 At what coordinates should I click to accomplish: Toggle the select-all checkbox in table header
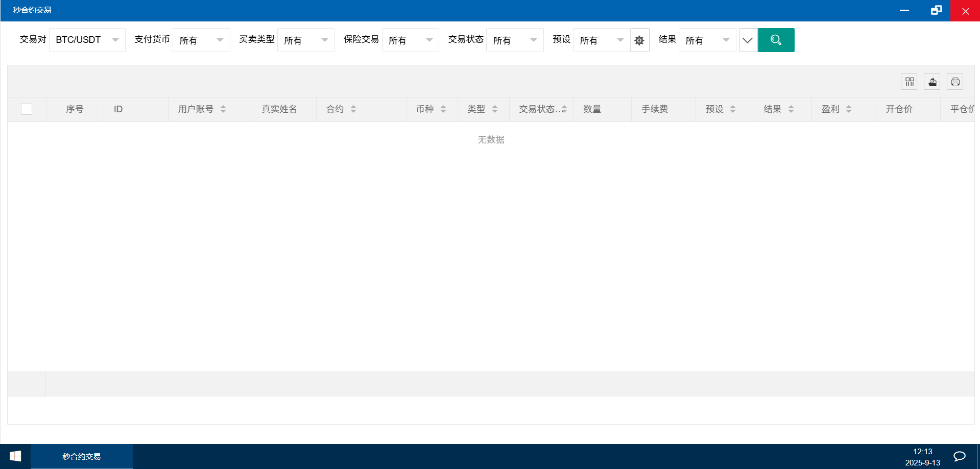[x=27, y=109]
